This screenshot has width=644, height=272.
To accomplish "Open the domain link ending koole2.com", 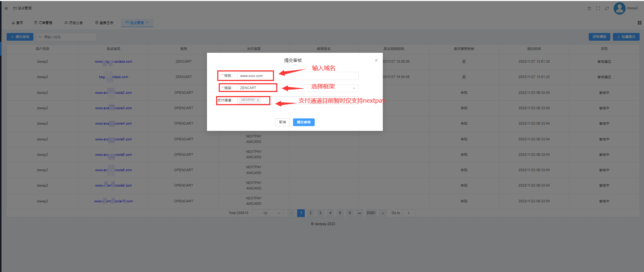I will (114, 93).
